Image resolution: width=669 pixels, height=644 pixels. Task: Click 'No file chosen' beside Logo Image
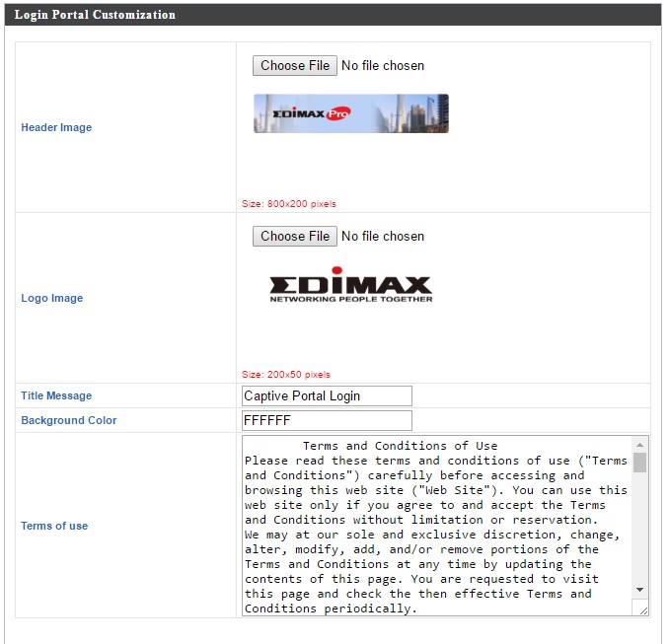(383, 237)
